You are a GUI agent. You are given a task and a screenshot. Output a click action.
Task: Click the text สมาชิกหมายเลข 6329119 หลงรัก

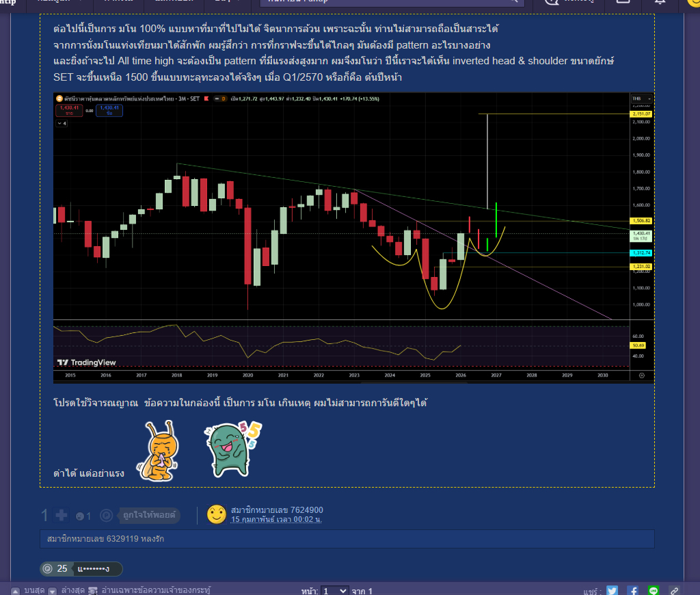coord(105,539)
